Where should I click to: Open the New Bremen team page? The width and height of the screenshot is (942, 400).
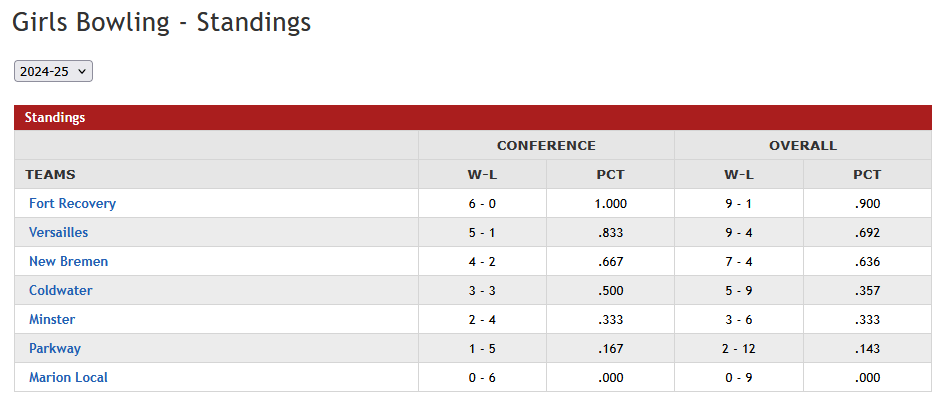[x=68, y=261]
